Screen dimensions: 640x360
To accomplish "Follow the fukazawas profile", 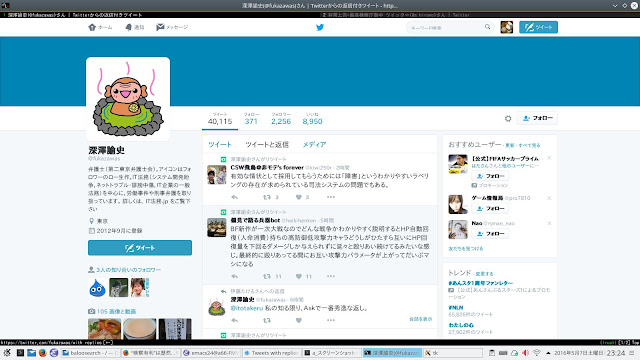I will click(537, 118).
